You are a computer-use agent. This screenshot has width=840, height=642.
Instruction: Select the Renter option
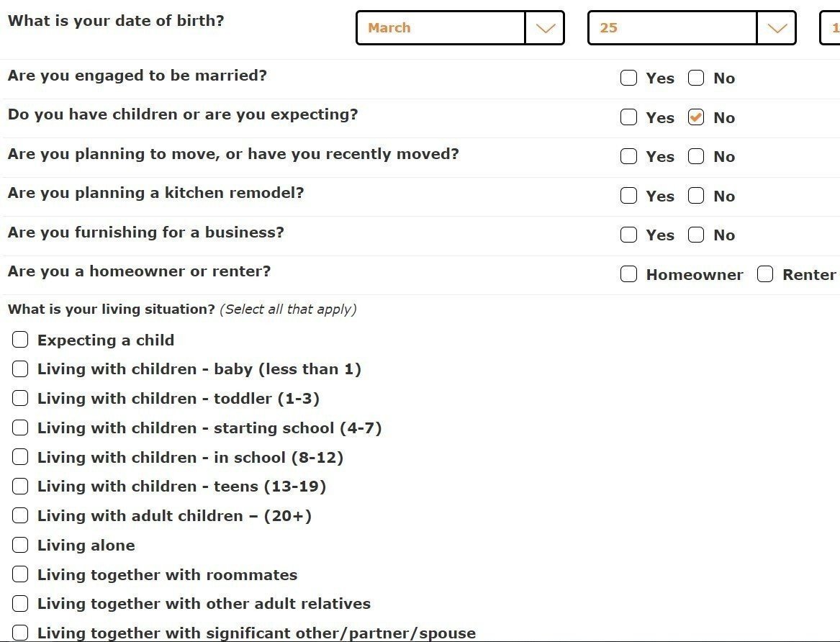click(764, 274)
